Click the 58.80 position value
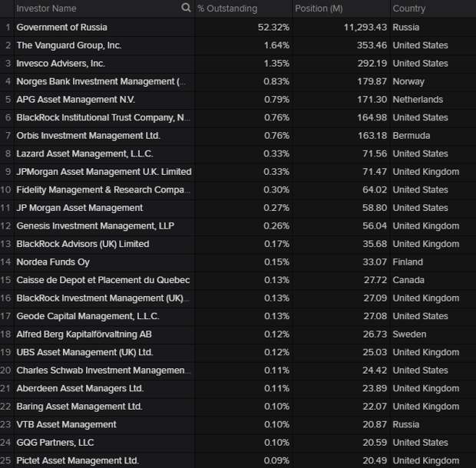The image size is (476, 468). (x=375, y=208)
